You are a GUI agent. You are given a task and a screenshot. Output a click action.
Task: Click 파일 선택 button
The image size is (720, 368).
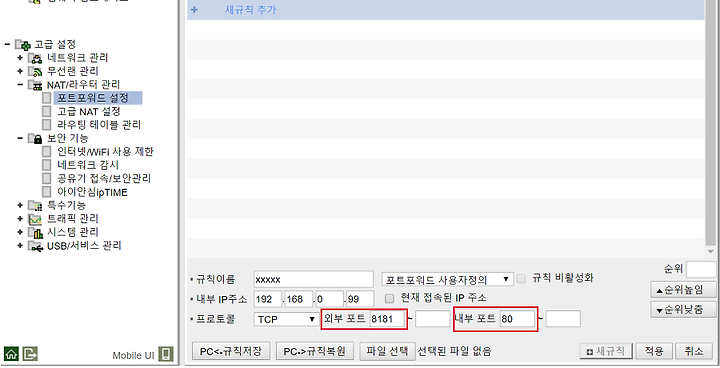pyautogui.click(x=387, y=351)
